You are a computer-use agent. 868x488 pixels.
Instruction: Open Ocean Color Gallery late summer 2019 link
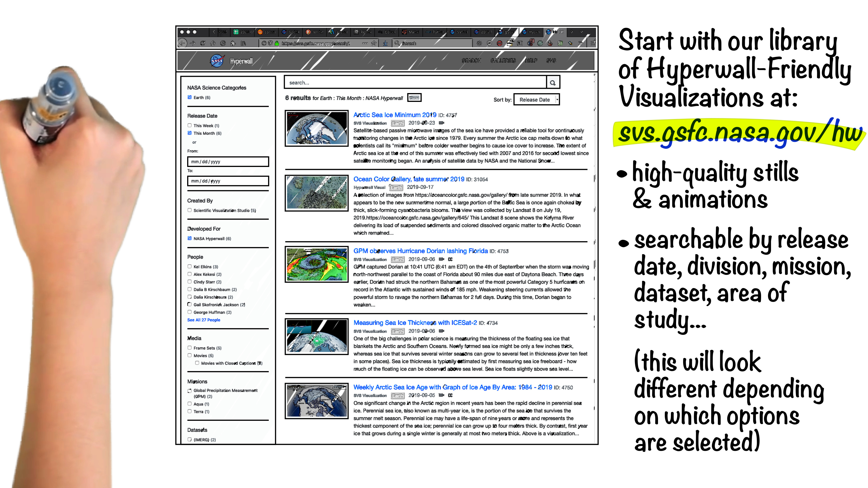[x=409, y=179]
